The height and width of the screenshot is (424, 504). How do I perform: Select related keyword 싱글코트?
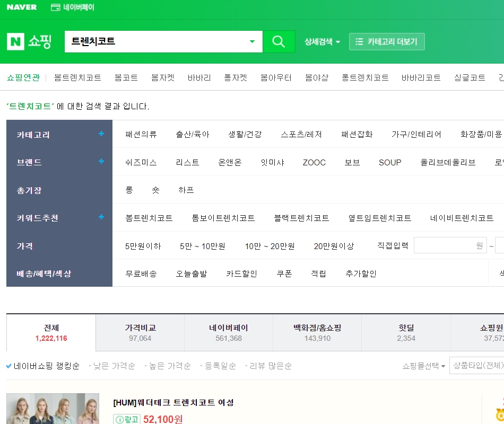(x=470, y=78)
